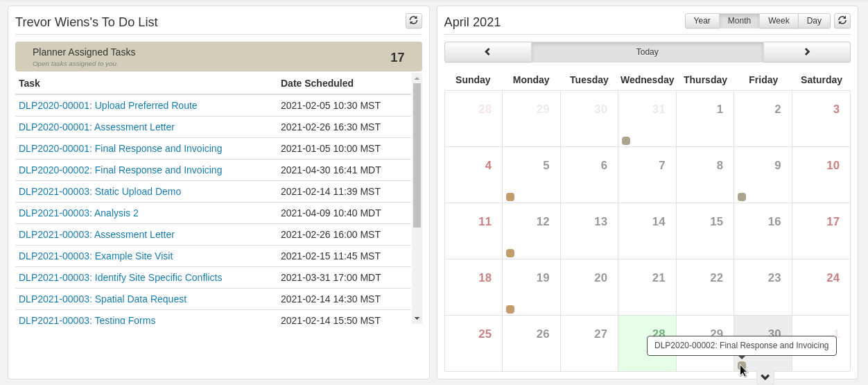The height and width of the screenshot is (385, 868).
Task: Select April 28 calendar cell
Action: point(647,343)
